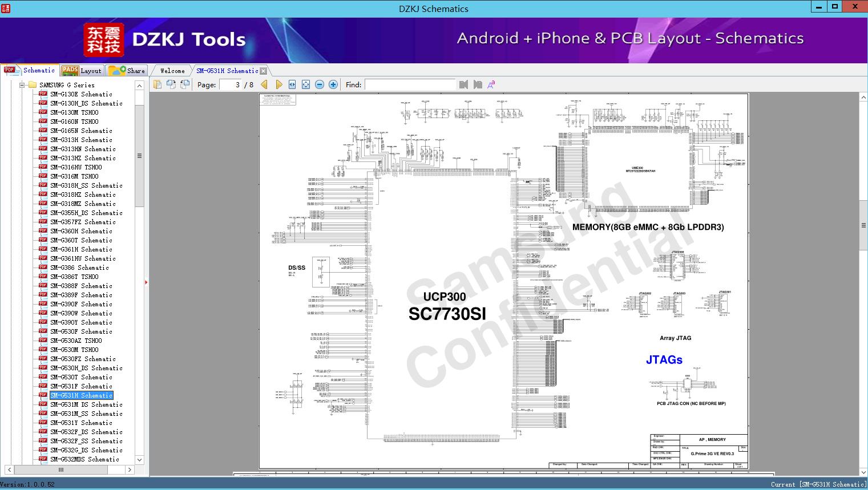
Task: Select SM-G355H_DS Schematic entry
Action: (x=86, y=213)
